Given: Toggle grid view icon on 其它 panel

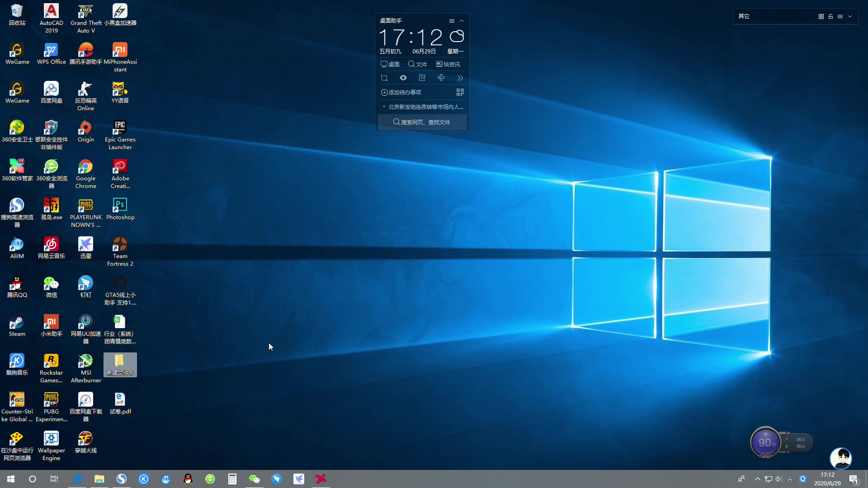Looking at the screenshot, I should point(821,16).
